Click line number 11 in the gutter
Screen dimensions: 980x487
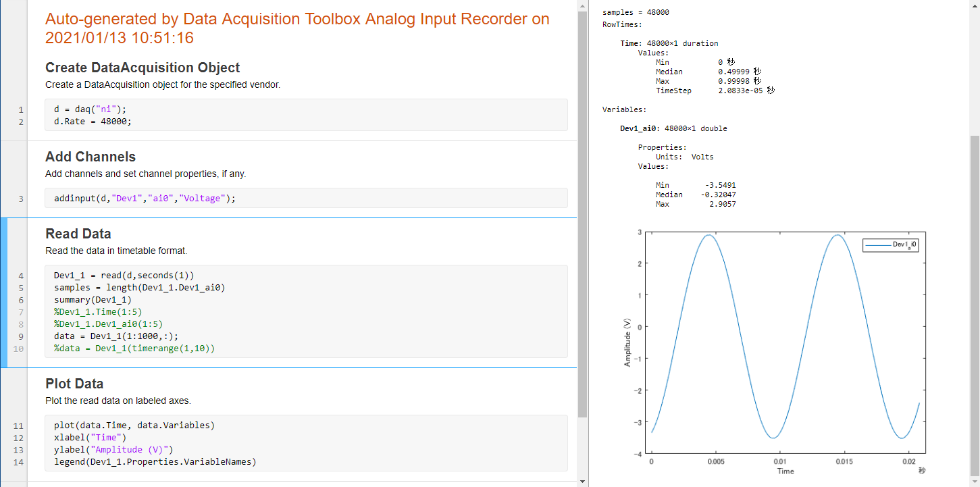click(x=18, y=425)
